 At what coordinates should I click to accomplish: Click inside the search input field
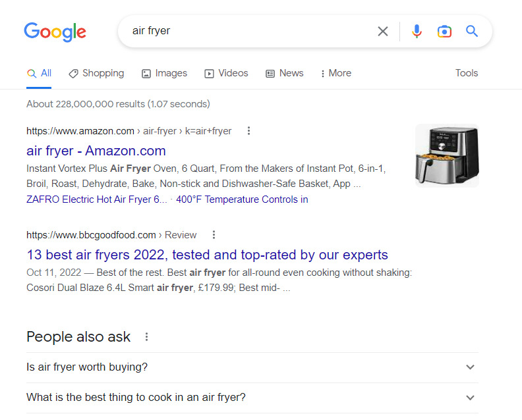point(250,31)
